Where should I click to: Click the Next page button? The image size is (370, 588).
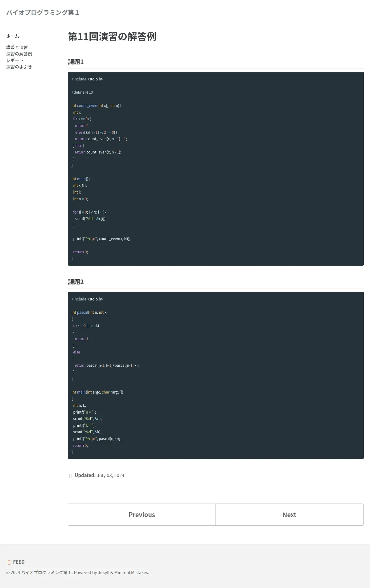290,515
